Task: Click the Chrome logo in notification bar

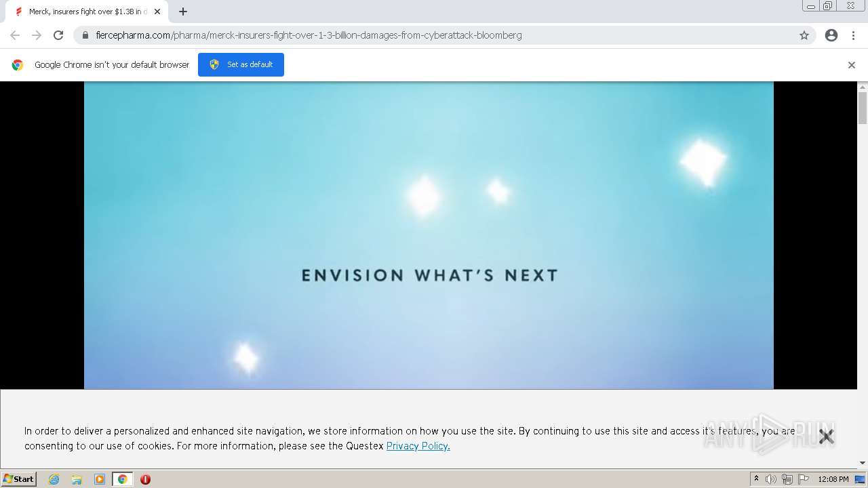Action: [x=18, y=65]
